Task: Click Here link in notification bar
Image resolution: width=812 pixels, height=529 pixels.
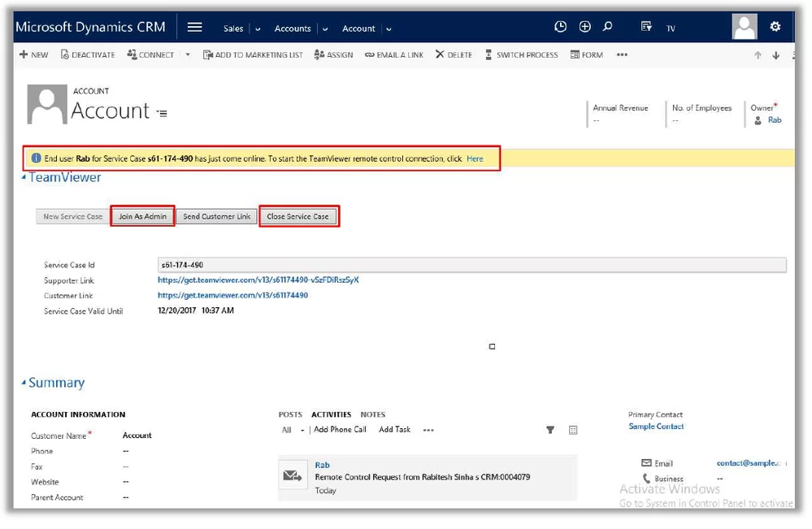Action: click(x=475, y=158)
